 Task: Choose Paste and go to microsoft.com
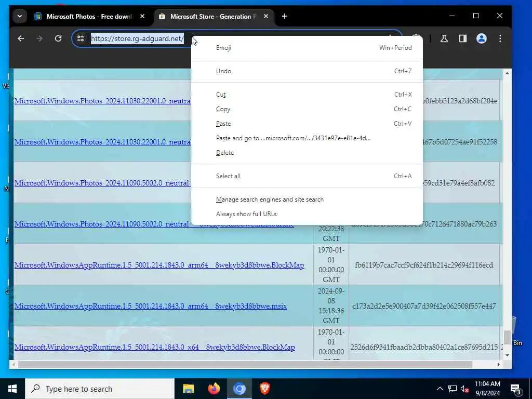[307, 138]
